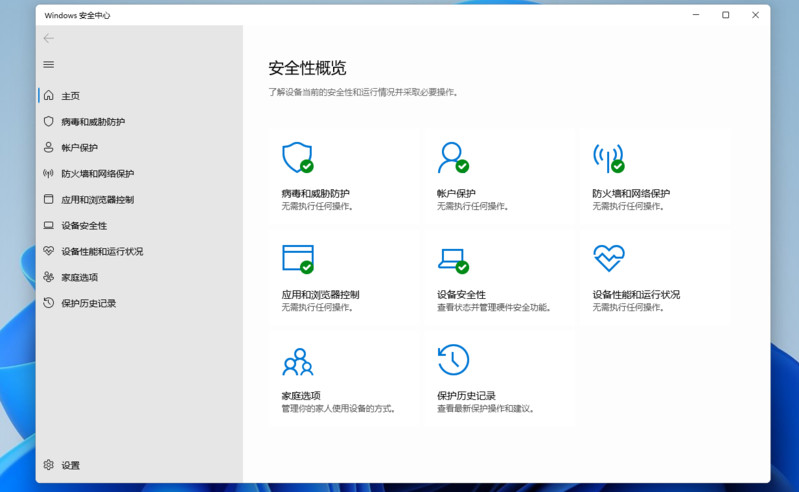The height and width of the screenshot is (492, 799).
Task: Select 应用和浏览器控制 in the sidebar
Action: tap(96, 200)
